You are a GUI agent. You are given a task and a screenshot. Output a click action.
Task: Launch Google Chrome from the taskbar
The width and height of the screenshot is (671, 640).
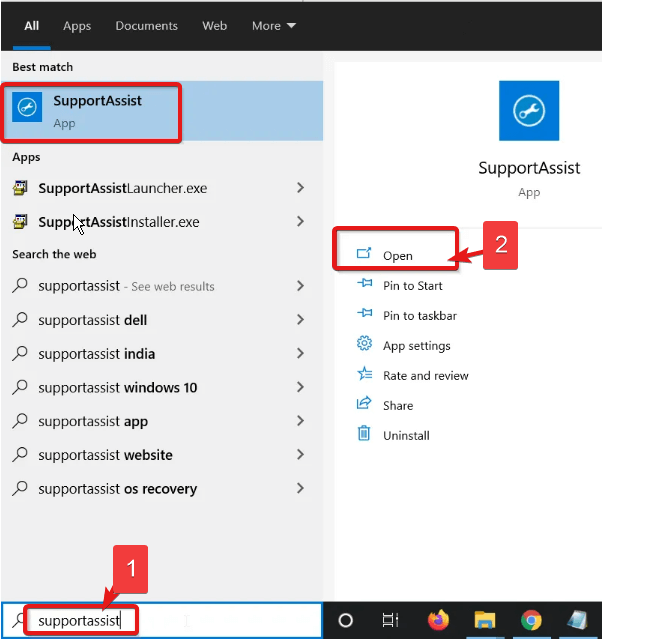click(531, 620)
